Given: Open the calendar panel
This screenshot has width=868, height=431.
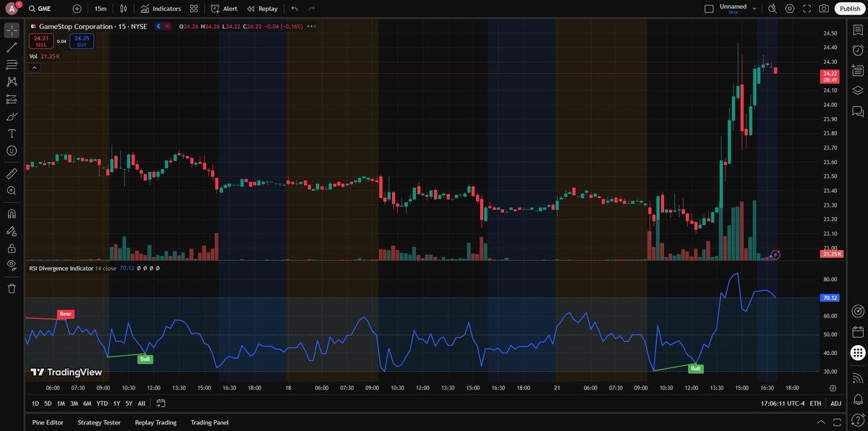Looking at the screenshot, I should pyautogui.click(x=858, y=332).
